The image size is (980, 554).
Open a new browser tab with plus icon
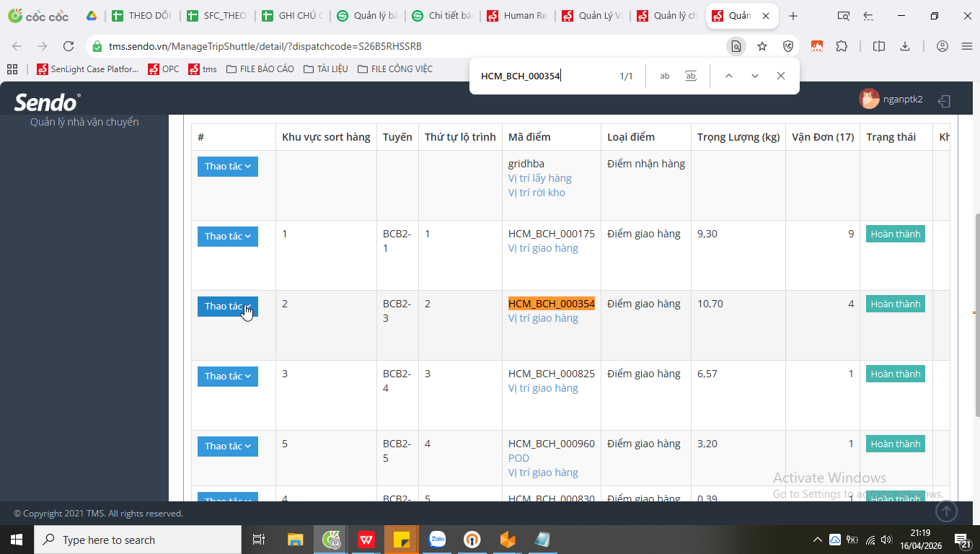point(793,16)
